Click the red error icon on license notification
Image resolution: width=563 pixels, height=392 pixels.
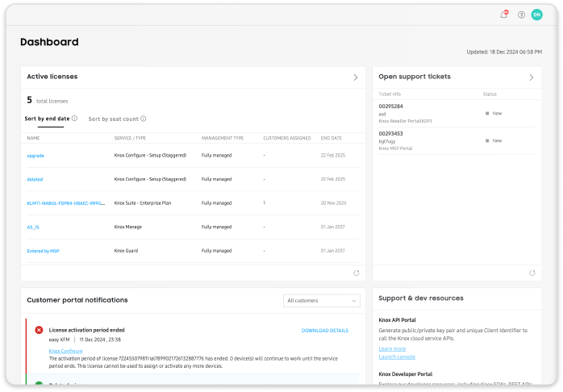(39, 330)
